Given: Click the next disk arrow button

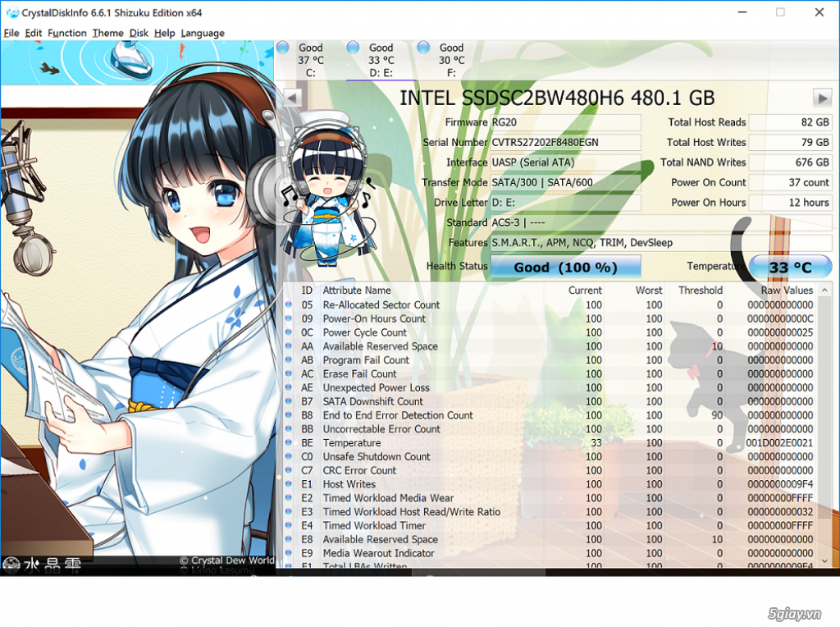Looking at the screenshot, I should tap(822, 98).
